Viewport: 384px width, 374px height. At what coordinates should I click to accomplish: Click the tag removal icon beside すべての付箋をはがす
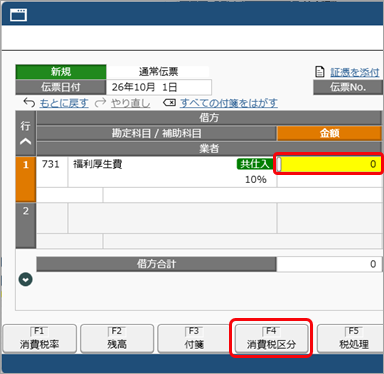(x=169, y=103)
